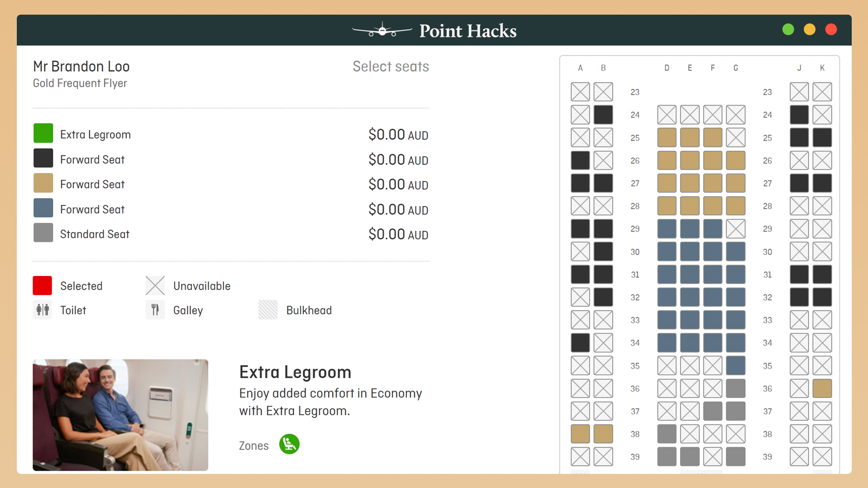Image resolution: width=868 pixels, height=488 pixels.
Task: Choose blue seat 35G
Action: pyautogui.click(x=736, y=365)
